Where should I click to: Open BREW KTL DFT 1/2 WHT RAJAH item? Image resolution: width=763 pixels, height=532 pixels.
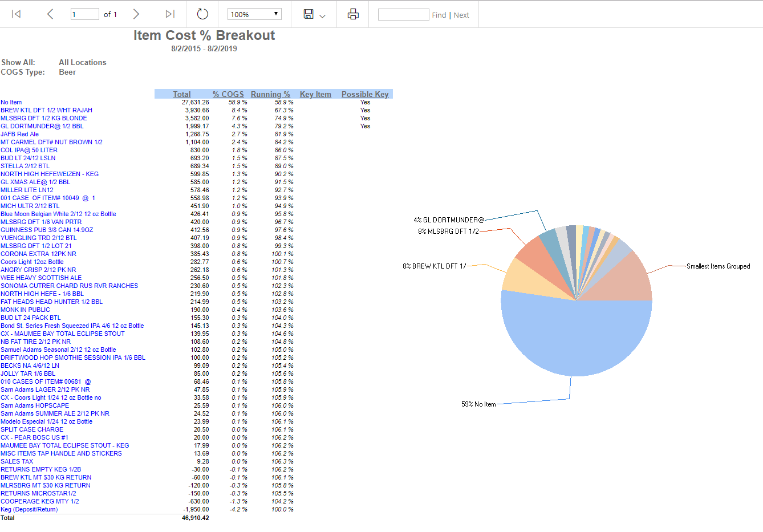coord(46,111)
